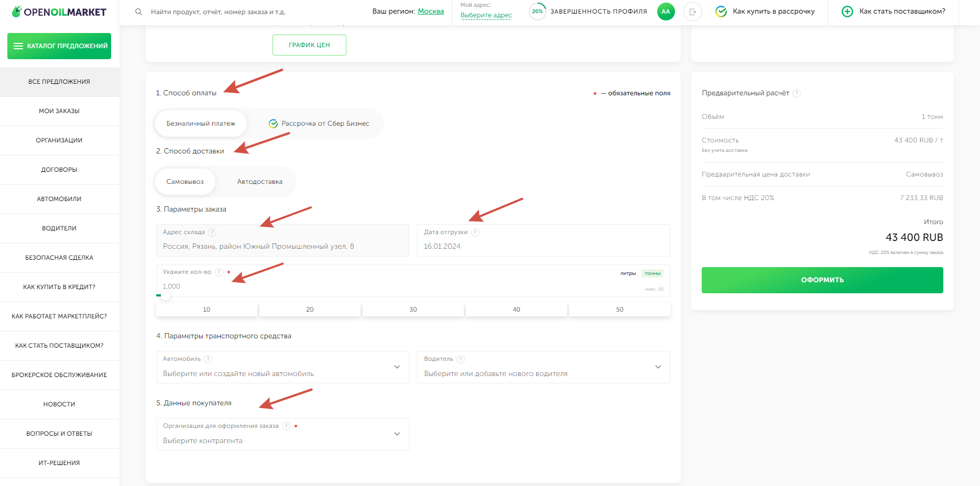
Task: Open the Выберите адрес selector
Action: pos(486,15)
